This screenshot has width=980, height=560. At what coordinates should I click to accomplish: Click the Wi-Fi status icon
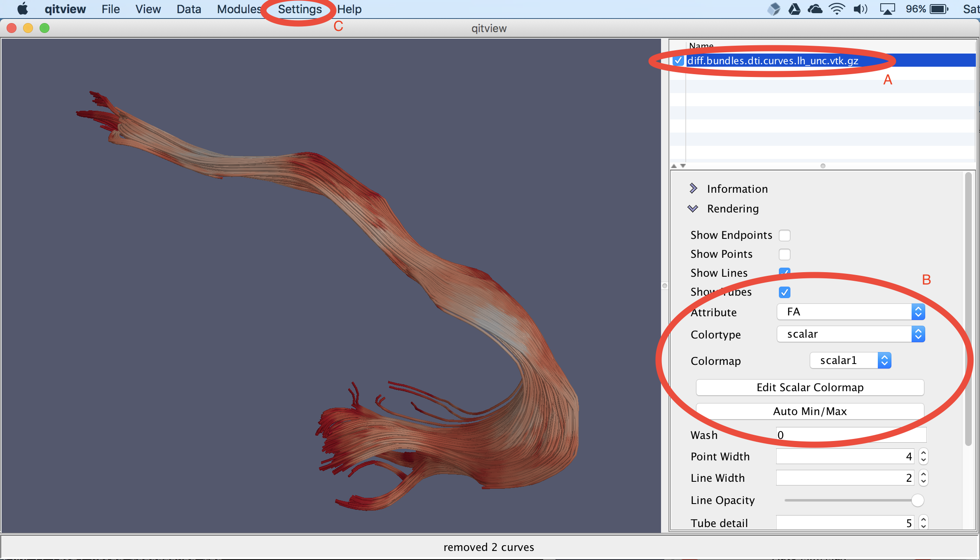coord(837,9)
